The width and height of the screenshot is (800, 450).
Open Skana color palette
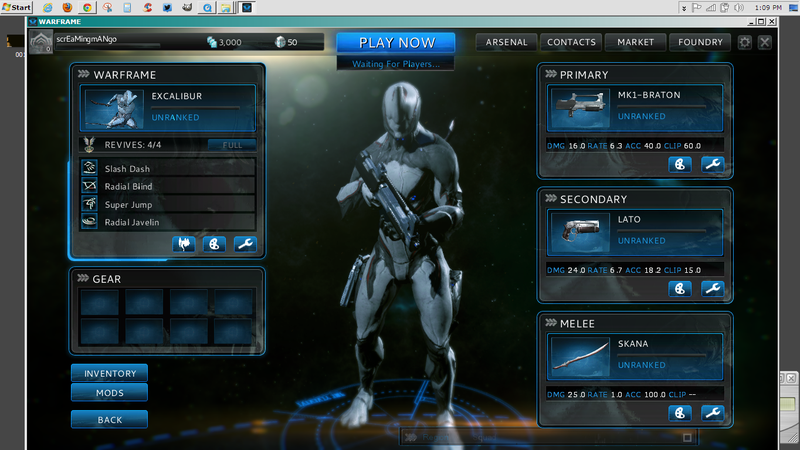[680, 413]
